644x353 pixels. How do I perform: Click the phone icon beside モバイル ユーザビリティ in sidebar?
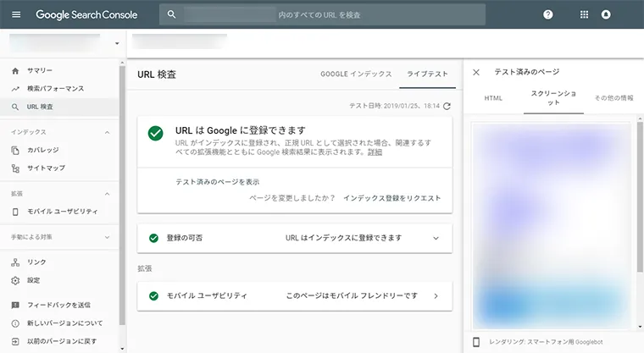coord(15,212)
